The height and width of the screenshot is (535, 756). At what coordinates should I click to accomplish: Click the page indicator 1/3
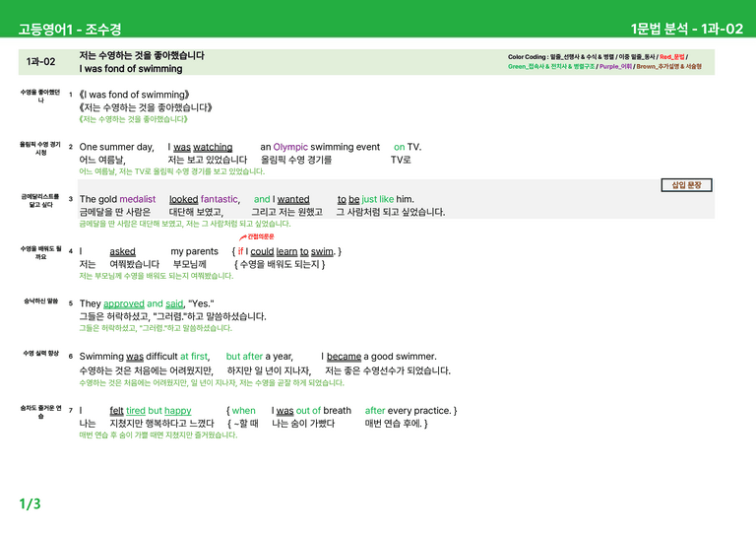(30, 504)
